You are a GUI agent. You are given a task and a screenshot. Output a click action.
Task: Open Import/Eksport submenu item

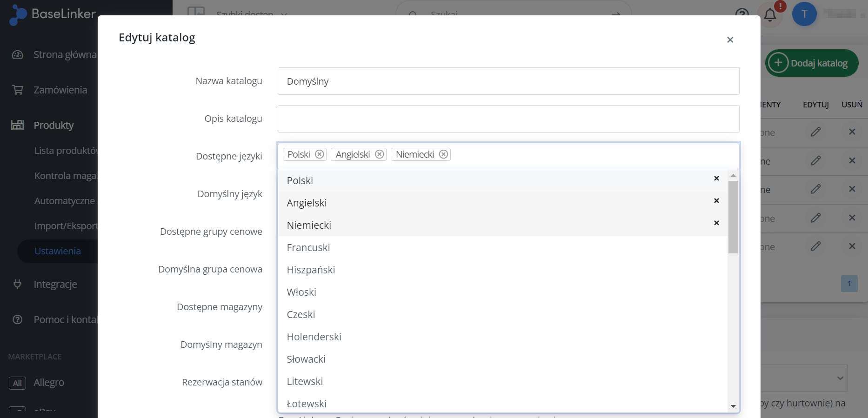pos(66,226)
